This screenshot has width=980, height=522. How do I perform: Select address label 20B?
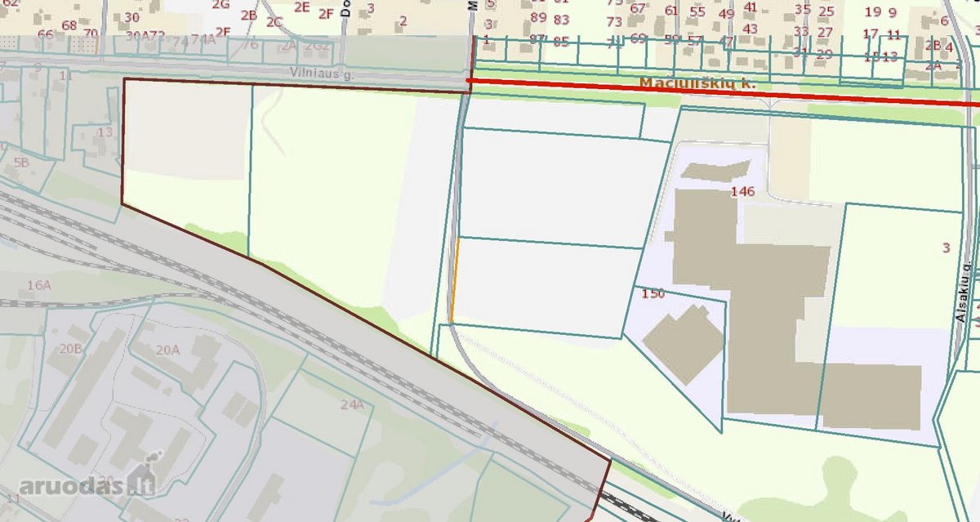click(x=70, y=349)
